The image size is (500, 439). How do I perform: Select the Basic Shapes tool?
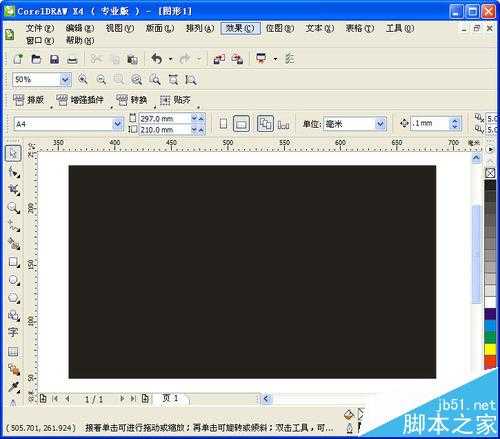tap(14, 315)
